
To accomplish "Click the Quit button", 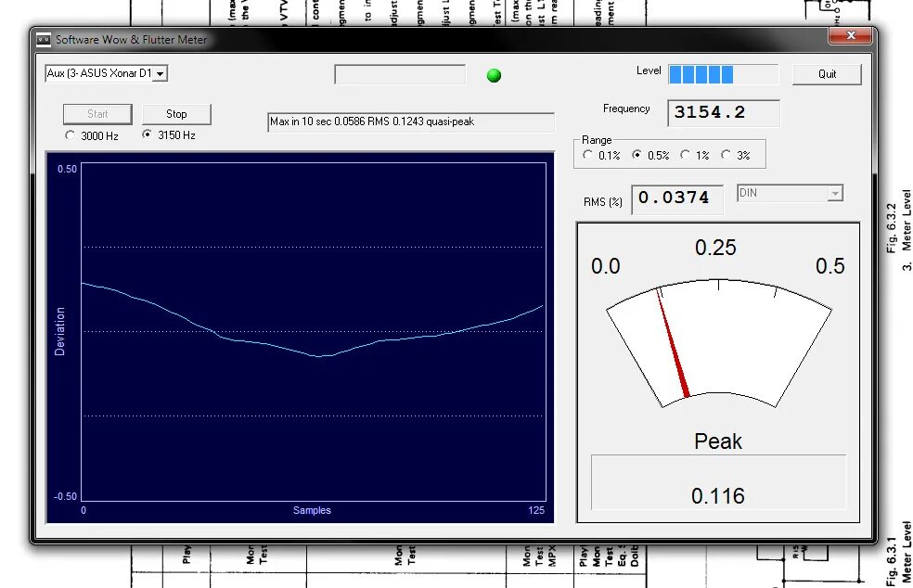I will pyautogui.click(x=827, y=74).
